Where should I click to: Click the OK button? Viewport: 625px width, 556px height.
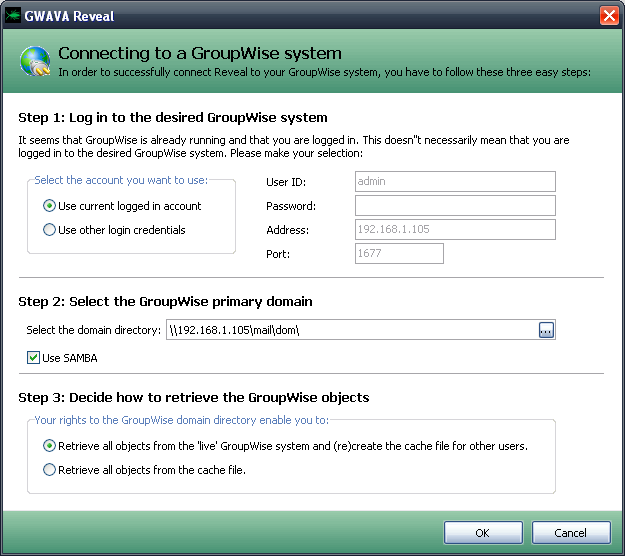(483, 533)
